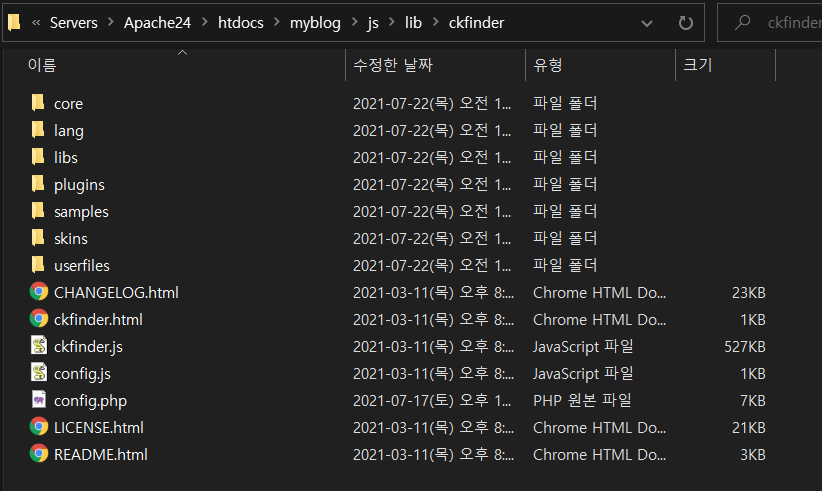Click the config.js file icon
The height and width of the screenshot is (491, 822).
(x=39, y=373)
